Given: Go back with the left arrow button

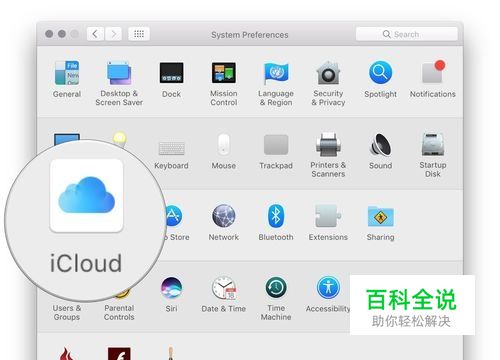Looking at the screenshot, I should click(95, 34).
